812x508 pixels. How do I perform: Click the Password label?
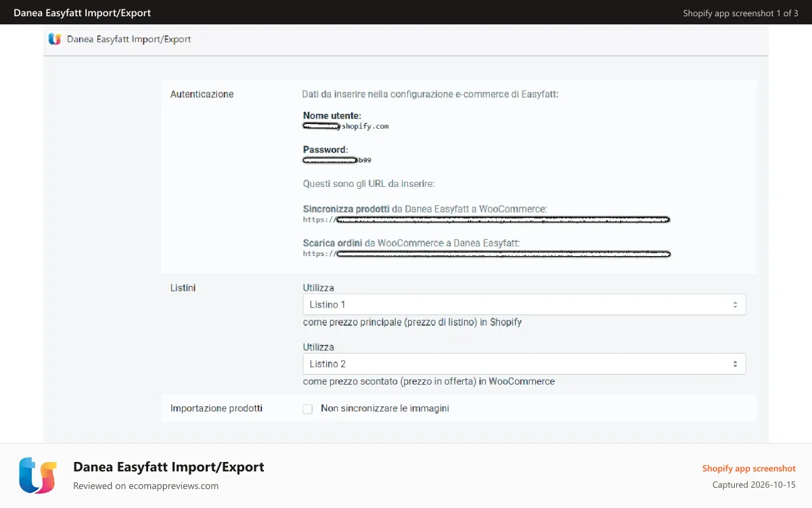[x=325, y=150]
